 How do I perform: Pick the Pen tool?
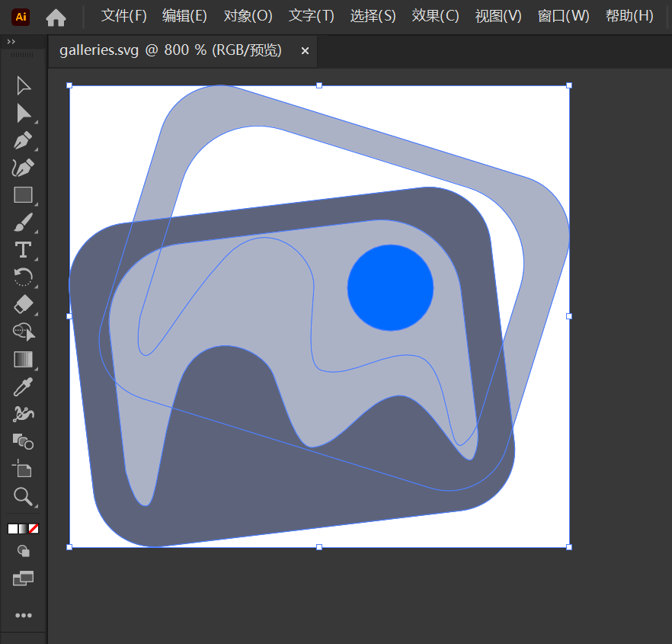(x=23, y=140)
